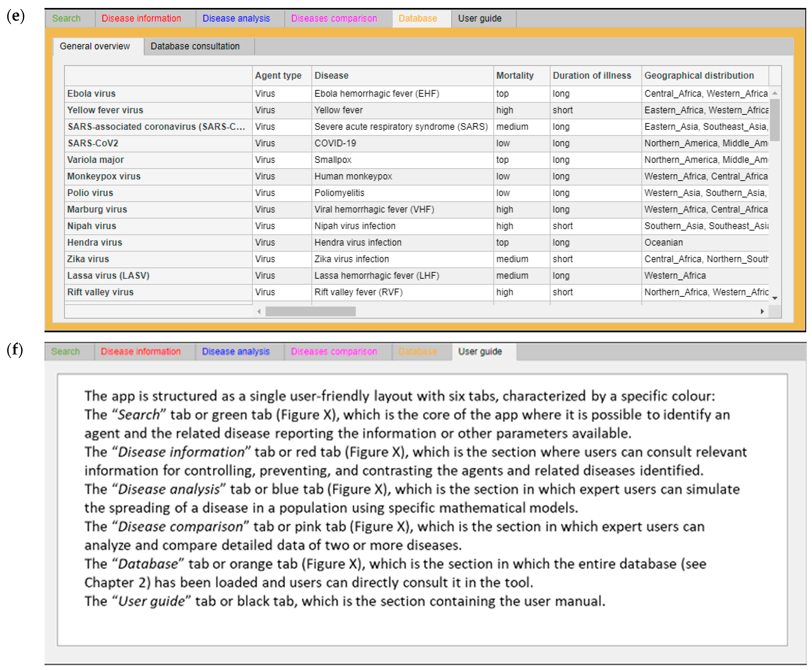Switch to Search tab in upper panel
Screen dimensions: 812x670
(x=66, y=18)
